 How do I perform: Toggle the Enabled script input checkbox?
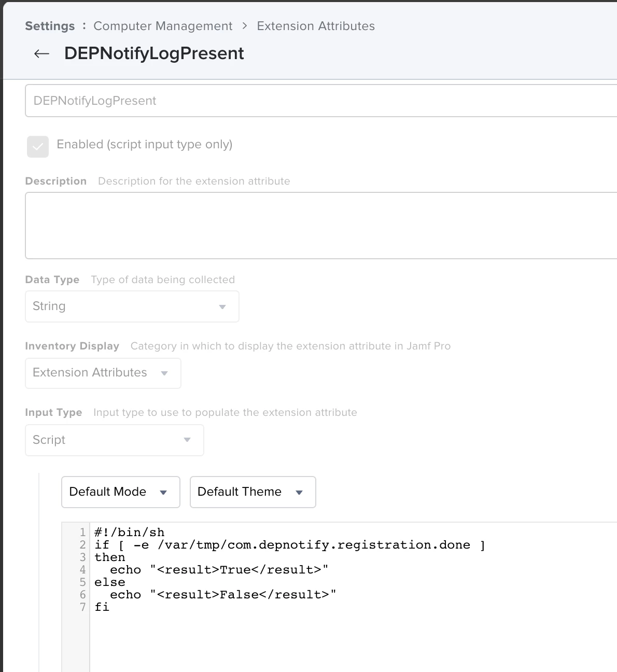click(x=38, y=147)
